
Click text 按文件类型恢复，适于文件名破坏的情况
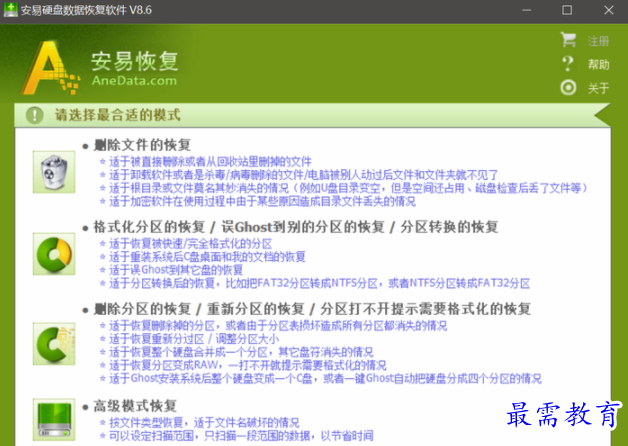pyautogui.click(x=204, y=423)
